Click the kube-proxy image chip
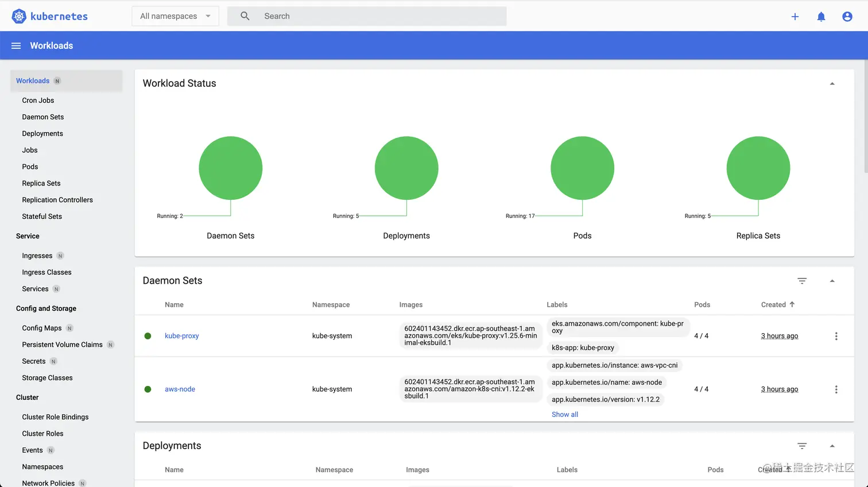This screenshot has width=868, height=487. pos(471,336)
